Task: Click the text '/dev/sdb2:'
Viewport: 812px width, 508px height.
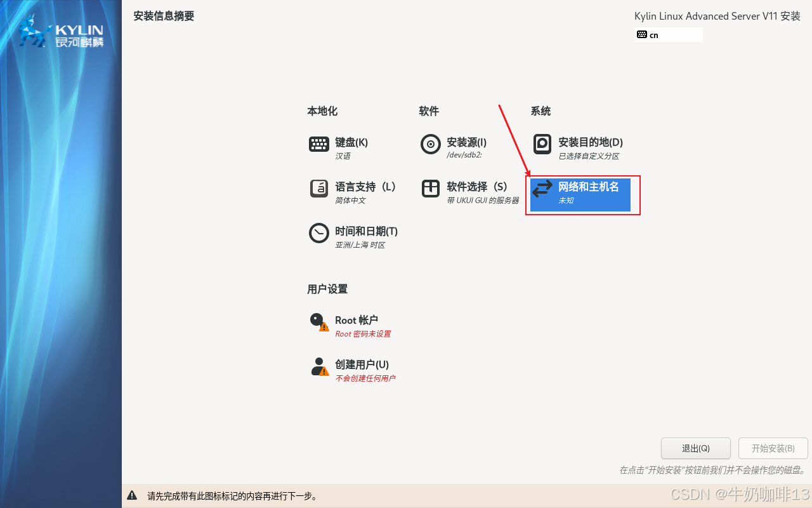Action: pyautogui.click(x=464, y=156)
